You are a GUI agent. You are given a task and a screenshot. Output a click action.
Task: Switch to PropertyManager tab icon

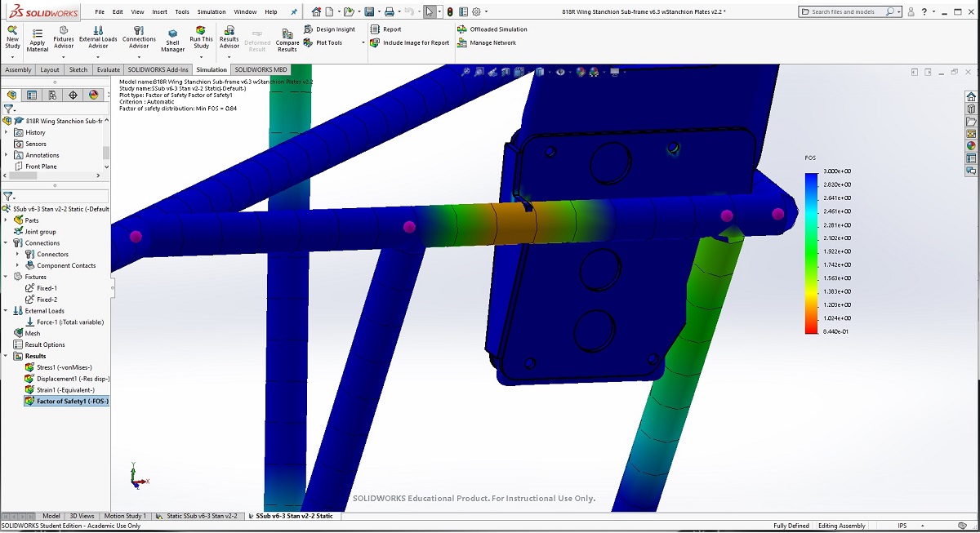[x=32, y=95]
